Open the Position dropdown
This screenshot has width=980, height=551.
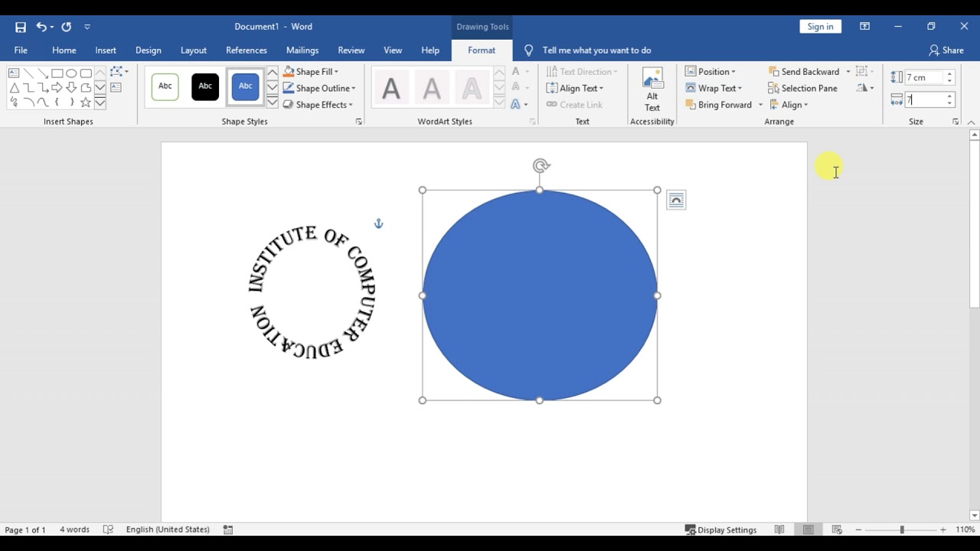(710, 72)
